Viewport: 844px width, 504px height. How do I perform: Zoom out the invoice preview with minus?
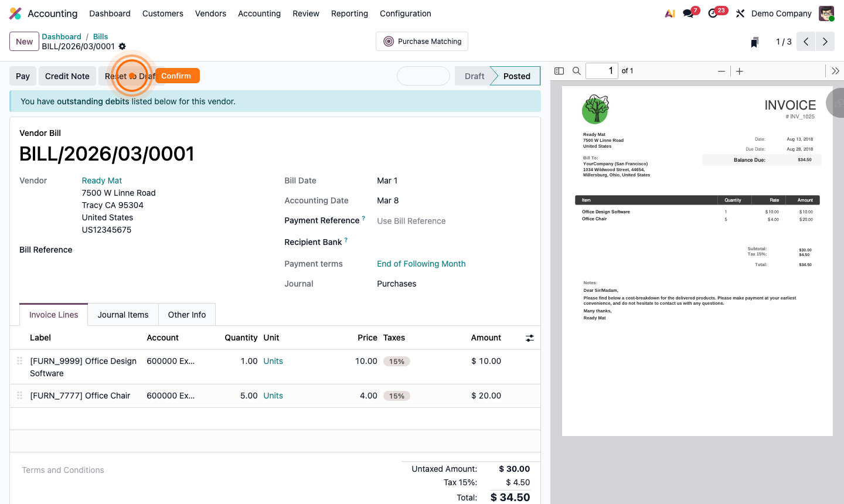pos(722,71)
